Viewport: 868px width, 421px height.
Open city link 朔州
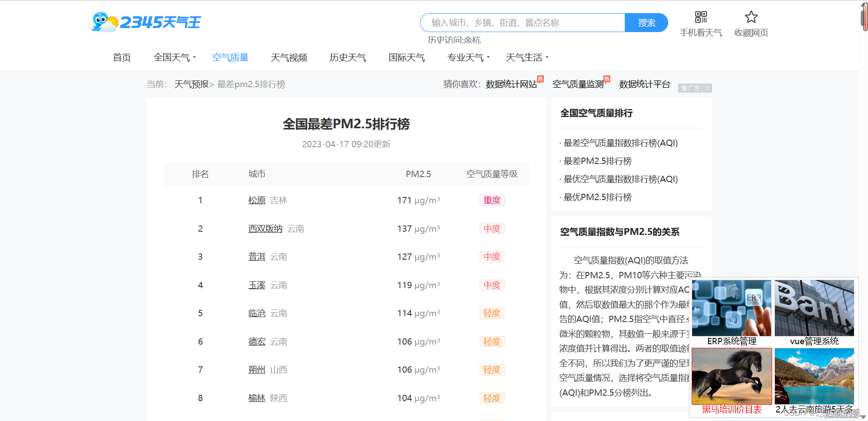[257, 370]
